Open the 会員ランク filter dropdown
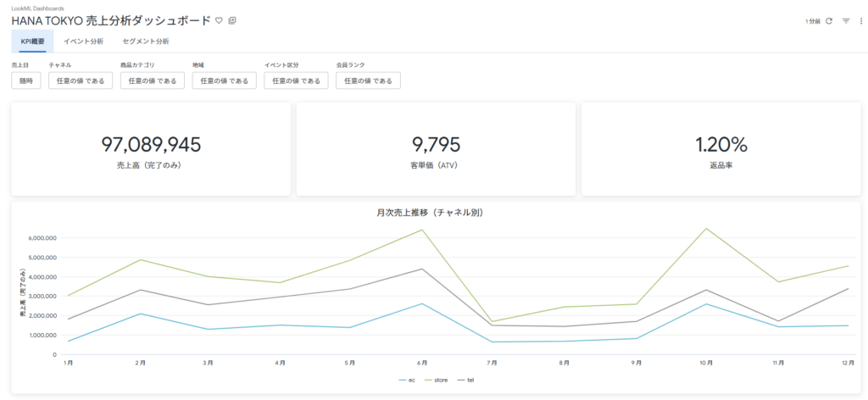The width and height of the screenshot is (868, 400). [368, 81]
